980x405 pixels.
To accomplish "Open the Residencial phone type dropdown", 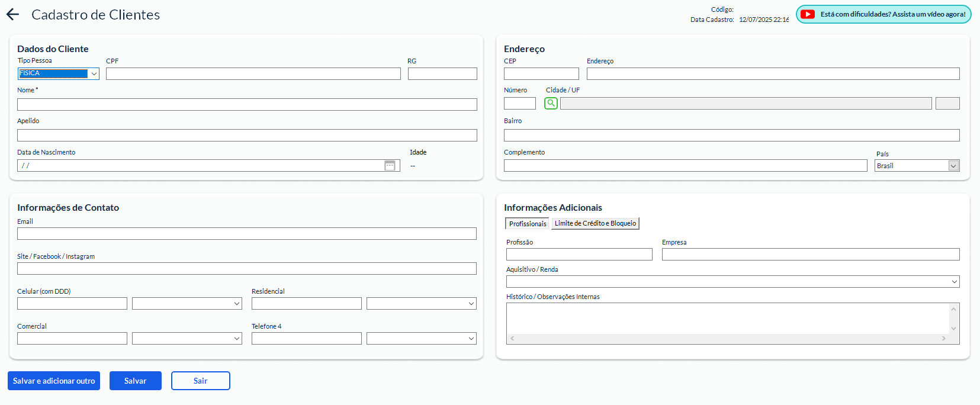I will click(x=471, y=304).
